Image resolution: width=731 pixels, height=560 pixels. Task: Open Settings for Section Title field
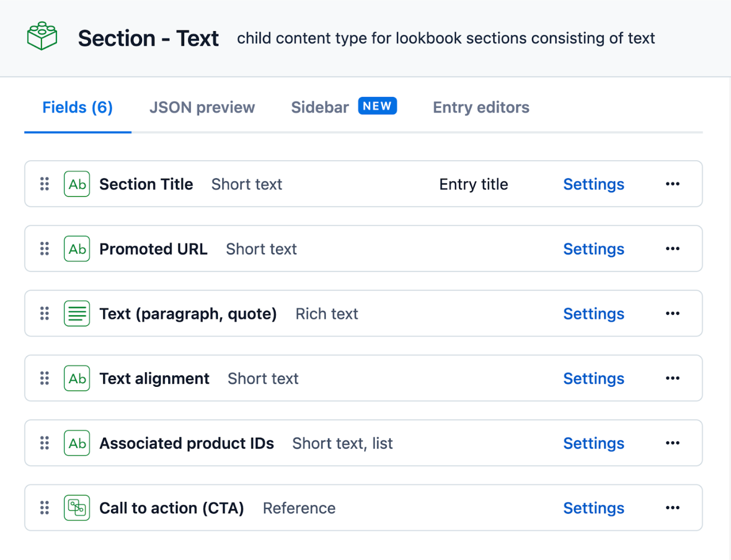(594, 184)
